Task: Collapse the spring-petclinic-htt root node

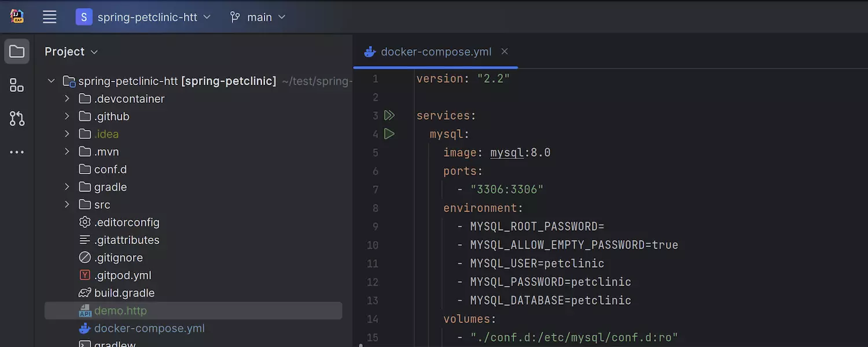Action: pos(52,81)
